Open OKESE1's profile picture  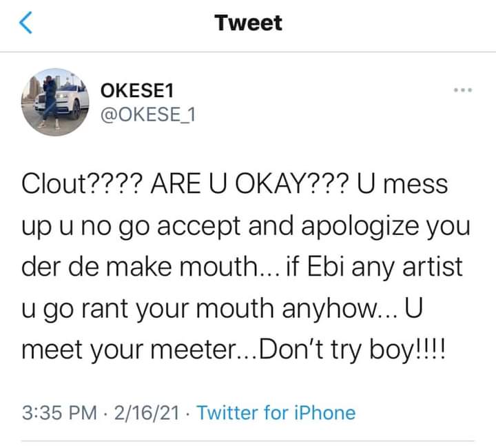55,102
